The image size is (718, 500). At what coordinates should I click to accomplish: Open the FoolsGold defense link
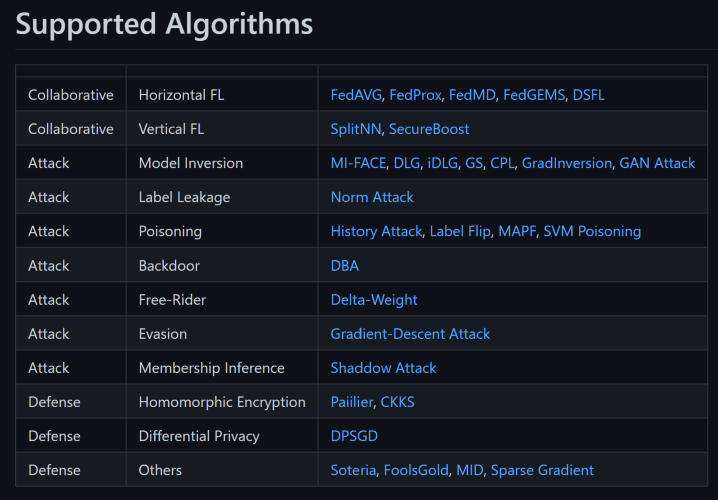click(x=416, y=470)
